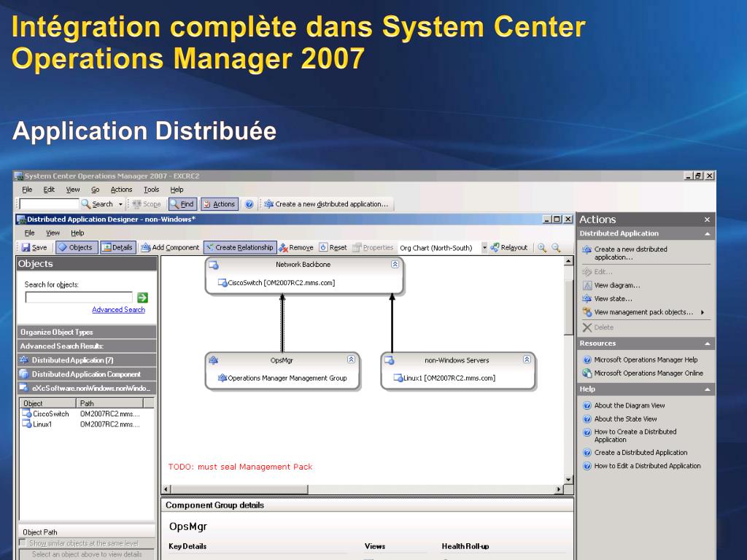Click the Remove toolbar button

pyautogui.click(x=296, y=248)
